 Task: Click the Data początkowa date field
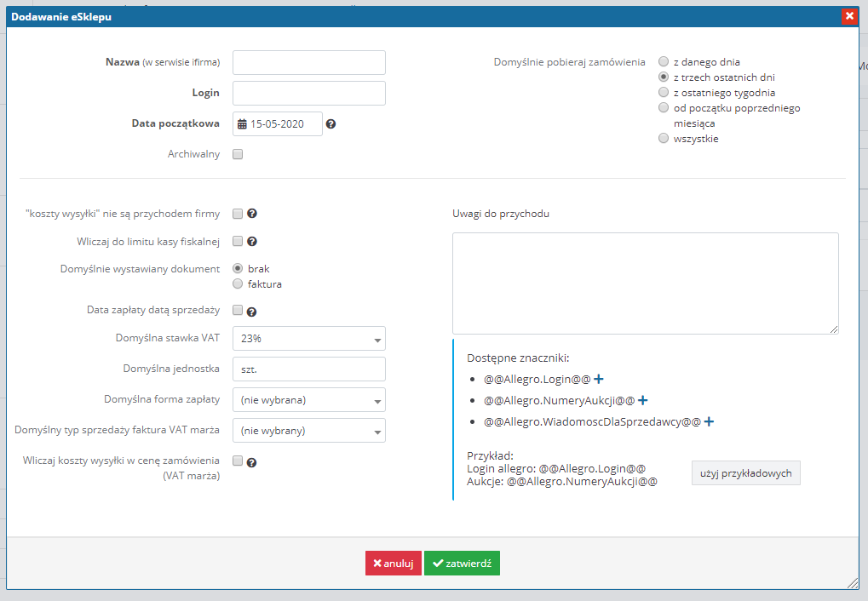278,124
